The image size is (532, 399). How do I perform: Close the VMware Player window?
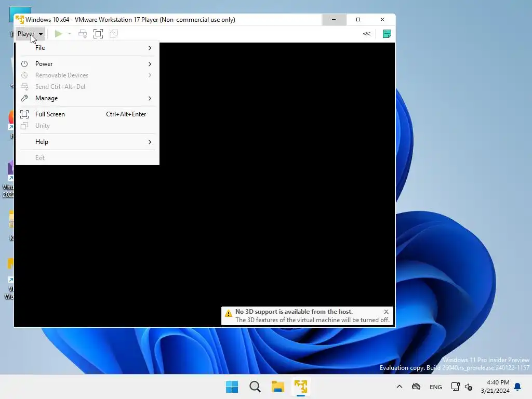pos(383,20)
